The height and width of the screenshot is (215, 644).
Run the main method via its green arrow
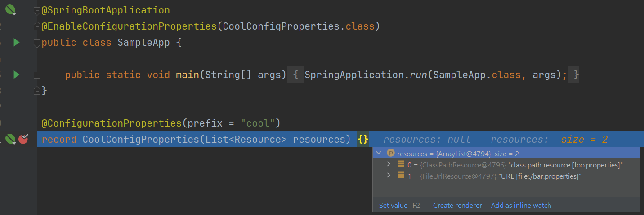click(17, 75)
